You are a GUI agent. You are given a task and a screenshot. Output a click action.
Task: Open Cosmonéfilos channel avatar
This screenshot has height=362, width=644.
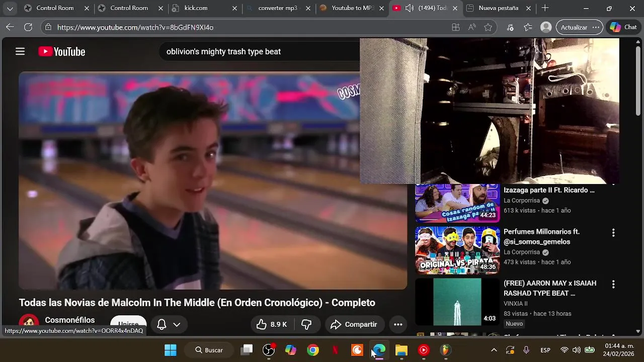(29, 322)
